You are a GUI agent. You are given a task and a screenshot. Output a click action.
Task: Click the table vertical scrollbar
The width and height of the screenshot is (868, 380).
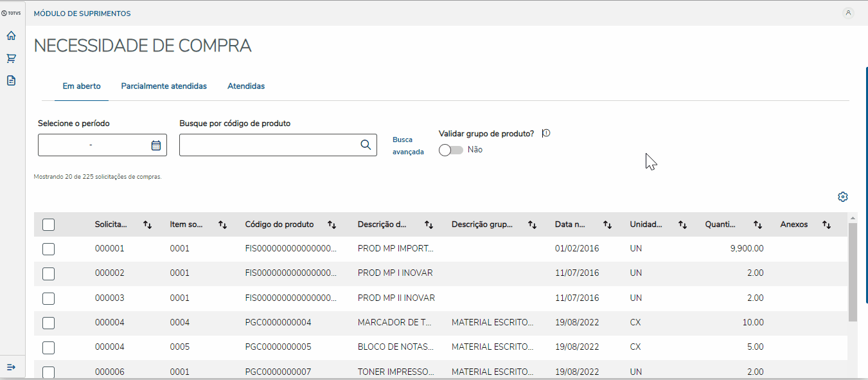pos(853,271)
